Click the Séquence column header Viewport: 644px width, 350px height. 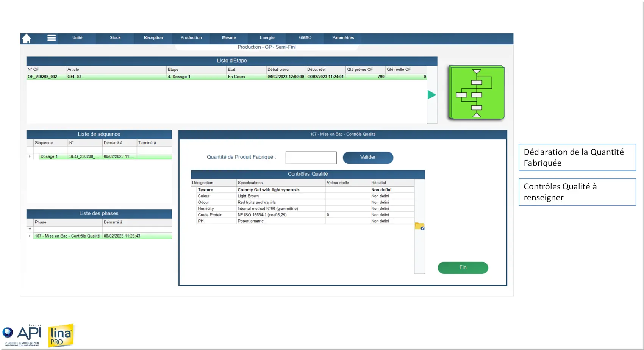coord(50,143)
